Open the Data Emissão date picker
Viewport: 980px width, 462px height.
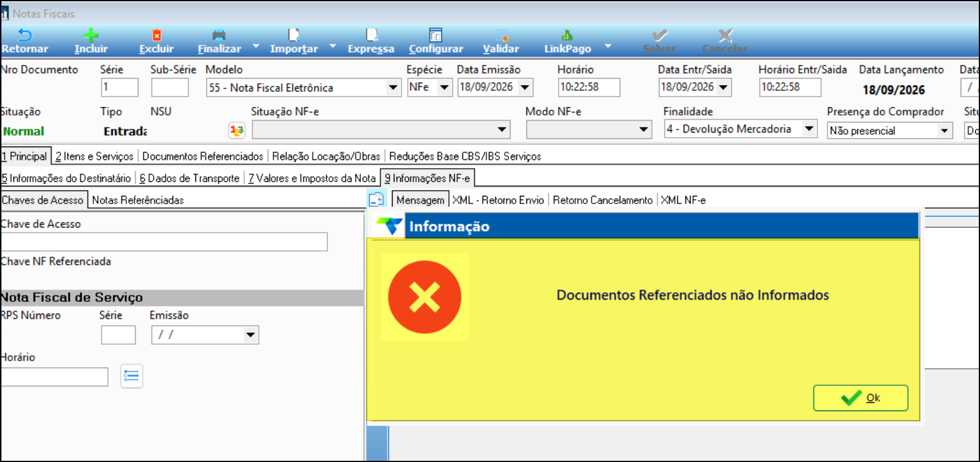525,88
